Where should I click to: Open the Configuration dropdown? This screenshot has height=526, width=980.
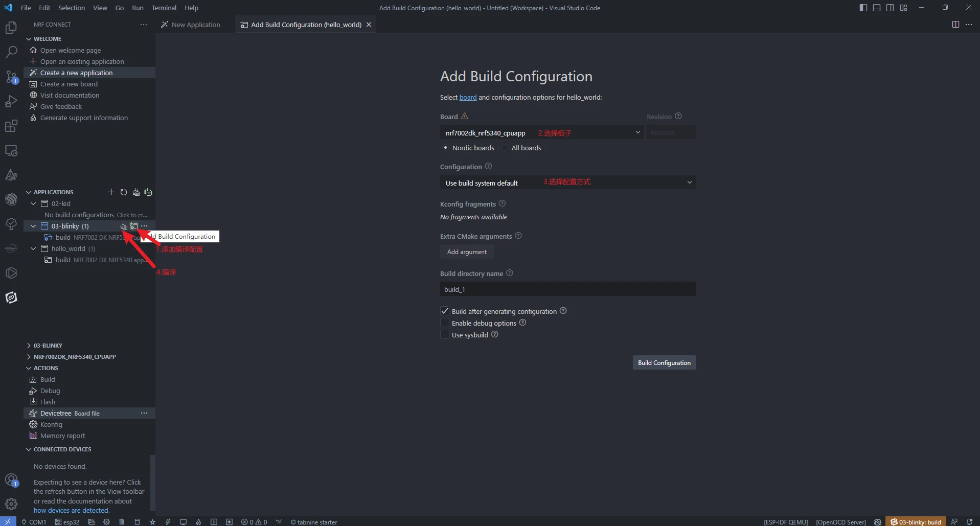(567, 182)
